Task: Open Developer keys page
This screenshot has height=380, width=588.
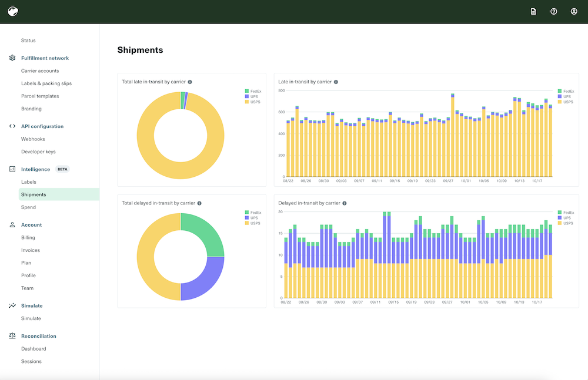Action: point(38,152)
